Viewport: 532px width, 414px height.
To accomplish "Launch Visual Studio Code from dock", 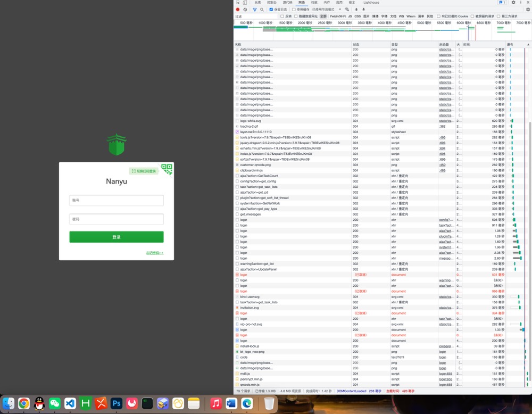I will coord(70,403).
